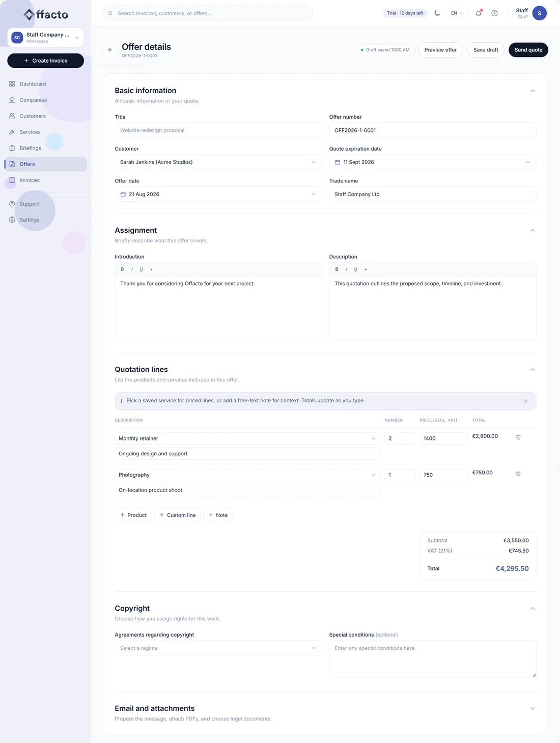The image size is (560, 743).
Task: Dismiss the quotation lines info banner
Action: 526,401
